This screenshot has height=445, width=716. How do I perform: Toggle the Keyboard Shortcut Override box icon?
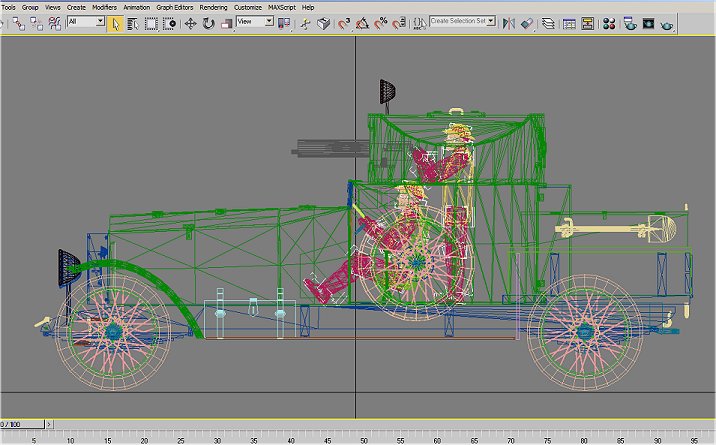tap(323, 23)
